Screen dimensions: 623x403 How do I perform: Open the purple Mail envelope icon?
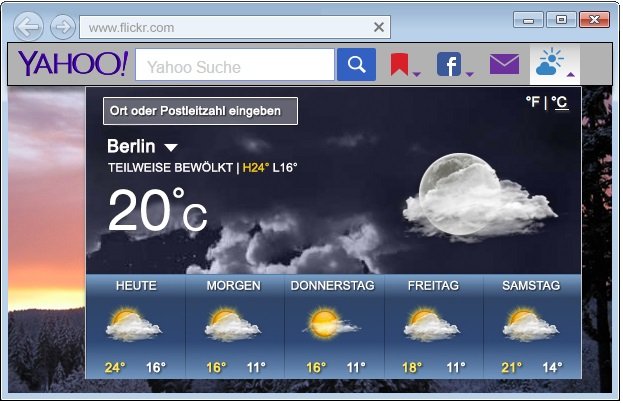pyautogui.click(x=504, y=64)
